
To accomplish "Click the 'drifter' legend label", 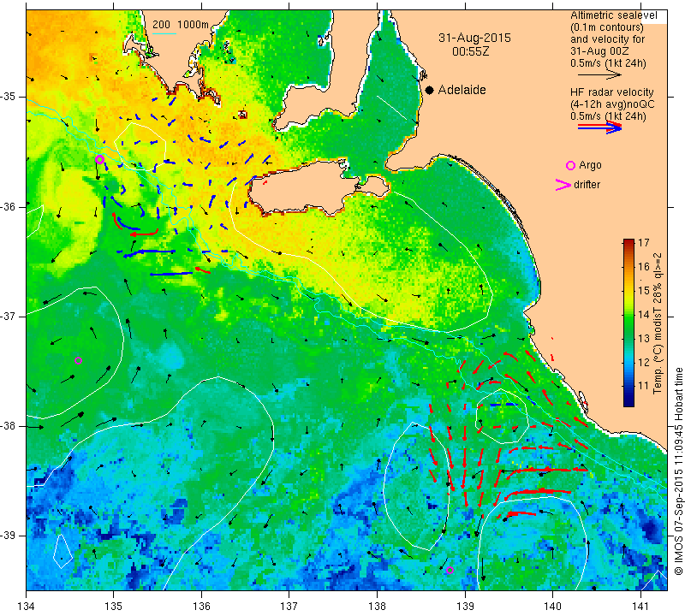I will [587, 185].
